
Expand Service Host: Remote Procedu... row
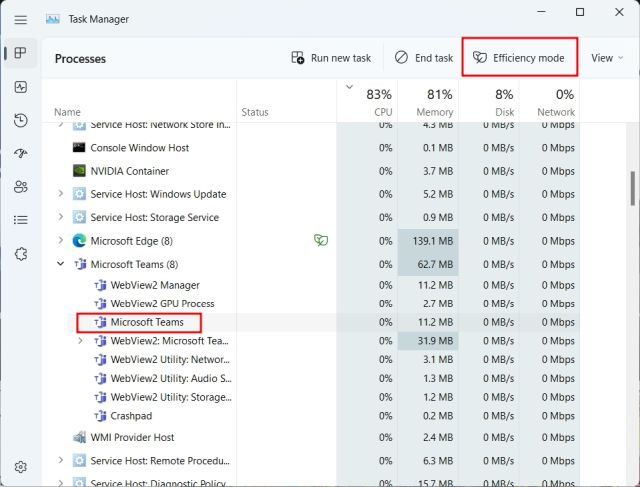[x=60, y=460]
